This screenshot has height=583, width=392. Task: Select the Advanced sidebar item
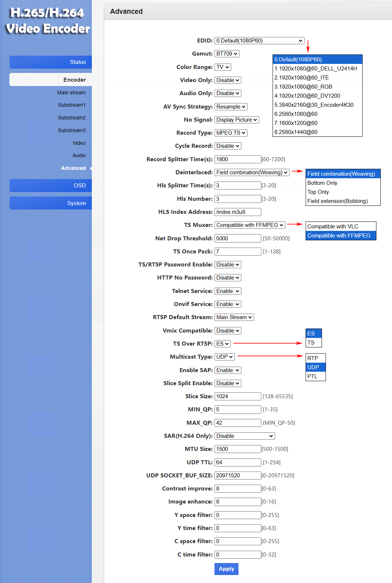[x=73, y=168]
